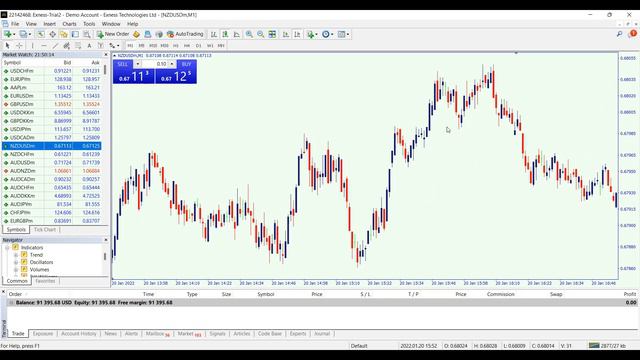The width and height of the screenshot is (640, 360).
Task: Open the Charts menu
Action: [x=69, y=24]
